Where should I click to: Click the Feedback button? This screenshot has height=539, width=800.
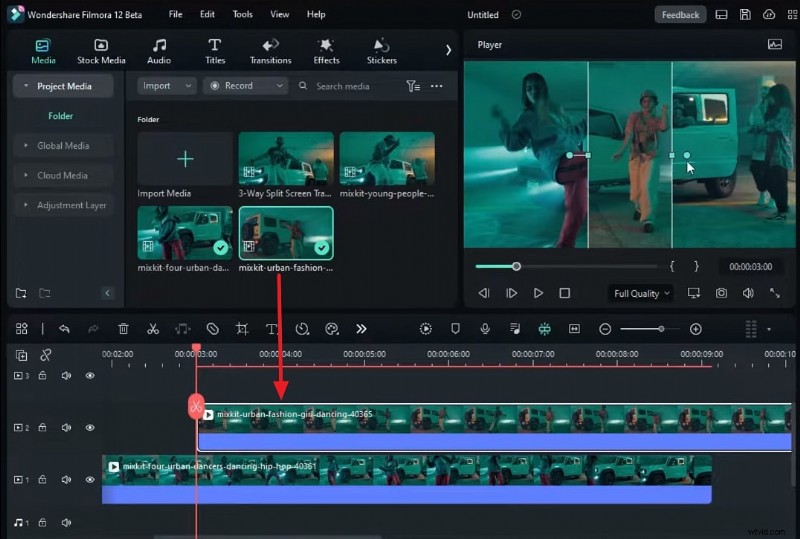(x=680, y=15)
